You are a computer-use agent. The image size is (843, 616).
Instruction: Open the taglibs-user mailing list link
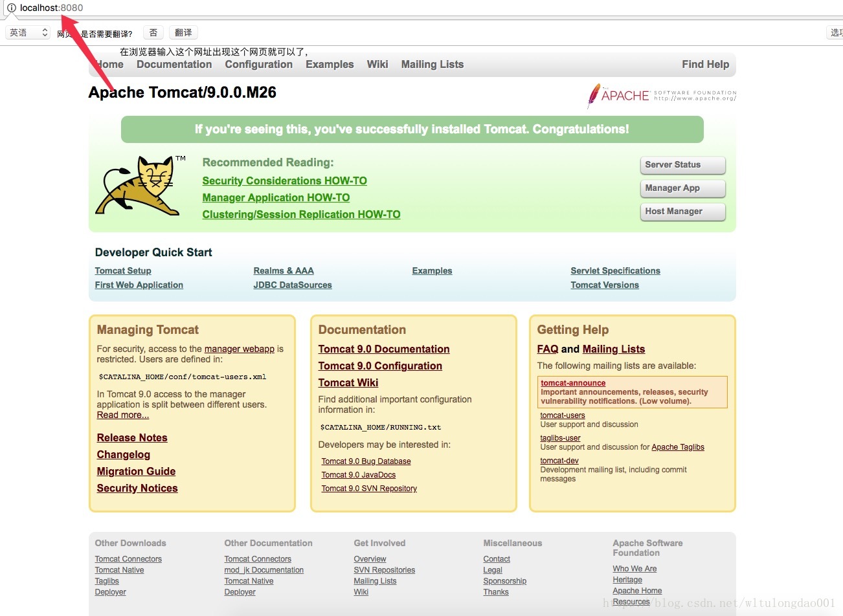click(561, 438)
